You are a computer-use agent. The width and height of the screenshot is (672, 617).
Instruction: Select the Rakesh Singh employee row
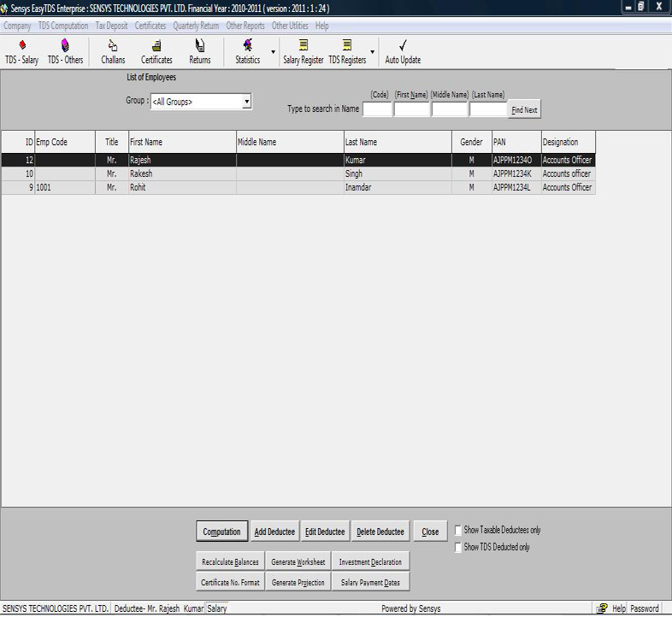(298, 173)
